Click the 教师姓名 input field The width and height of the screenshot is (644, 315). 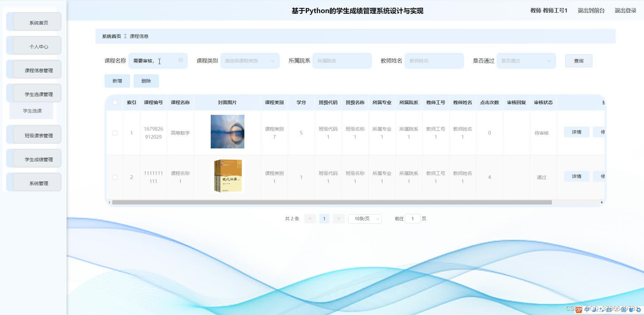pyautogui.click(x=434, y=61)
